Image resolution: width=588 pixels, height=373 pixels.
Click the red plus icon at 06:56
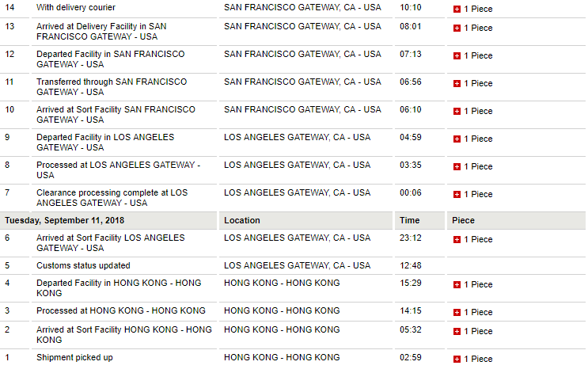[x=457, y=84]
